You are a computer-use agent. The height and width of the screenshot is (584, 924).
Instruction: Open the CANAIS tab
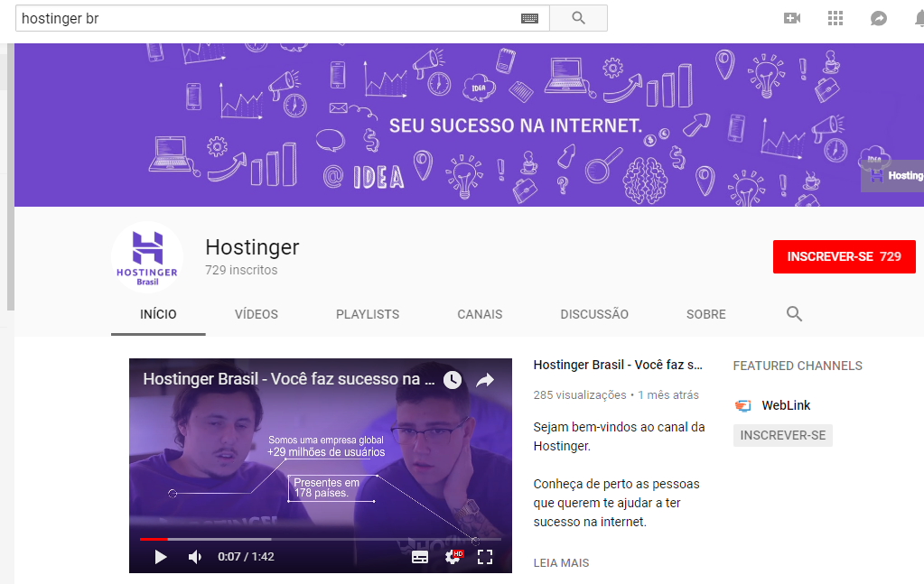480,314
